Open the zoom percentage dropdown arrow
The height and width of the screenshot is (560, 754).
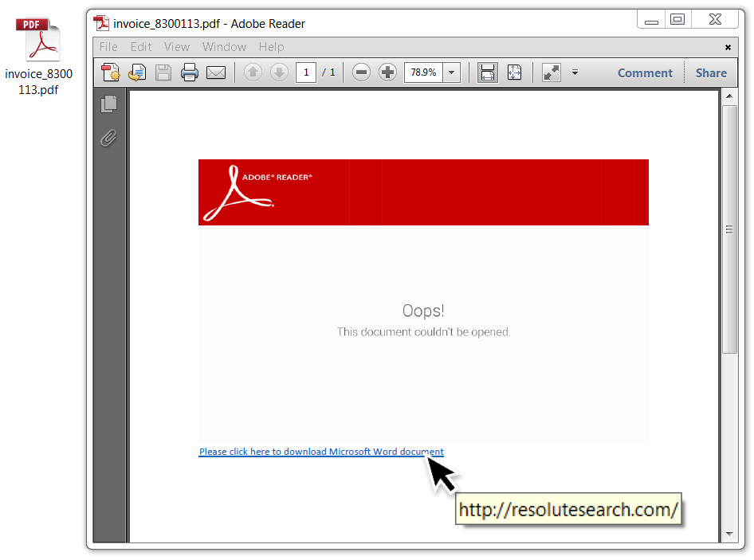click(452, 72)
